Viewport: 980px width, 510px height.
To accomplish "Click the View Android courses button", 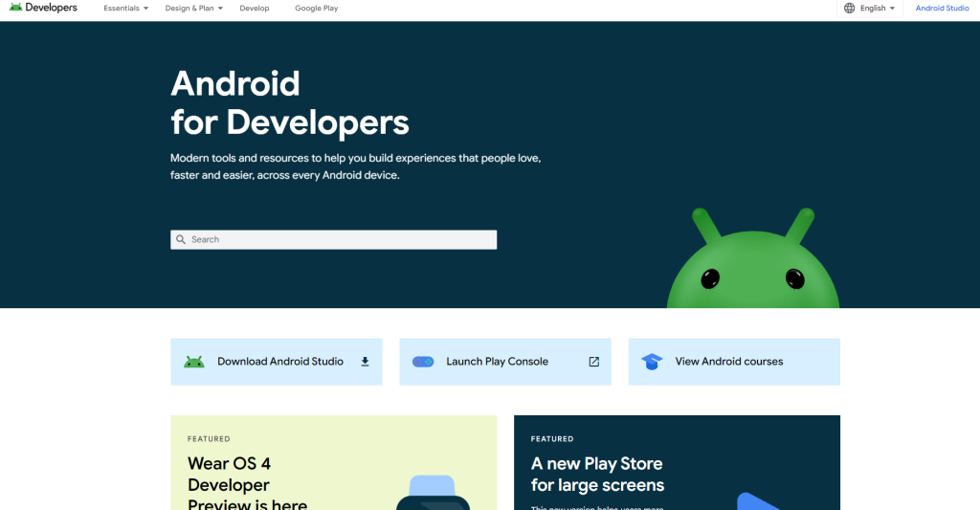I will 734,362.
